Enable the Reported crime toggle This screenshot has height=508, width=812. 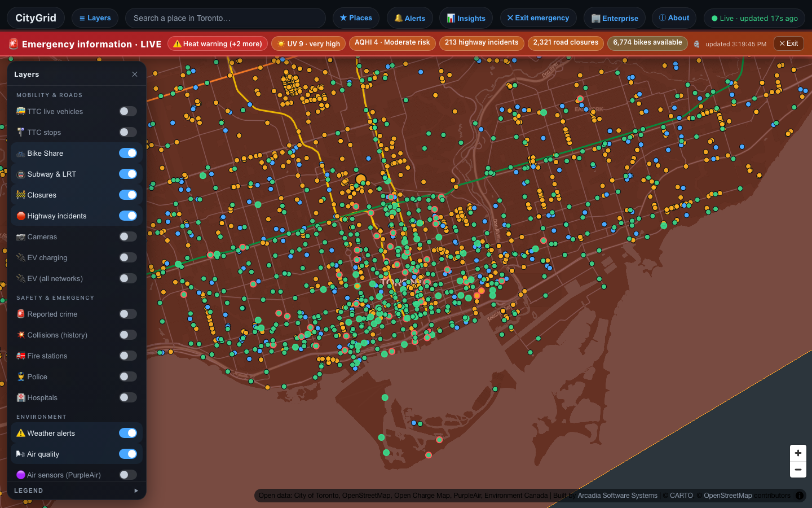(128, 314)
